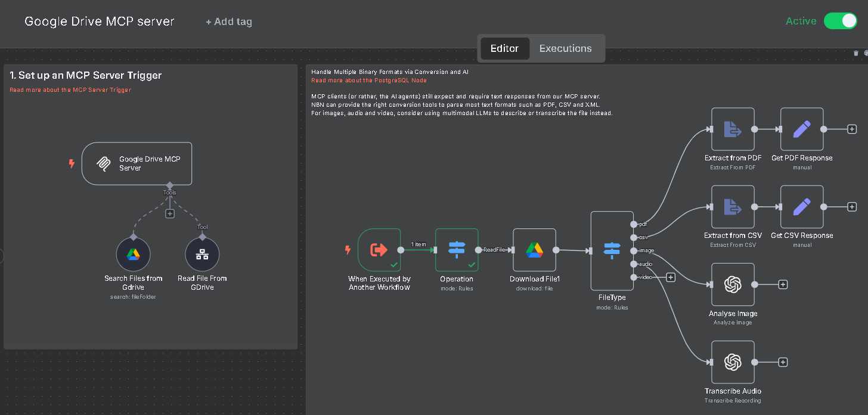Add a node after Transcribe Audio
This screenshot has height=415, width=868.
(x=783, y=362)
